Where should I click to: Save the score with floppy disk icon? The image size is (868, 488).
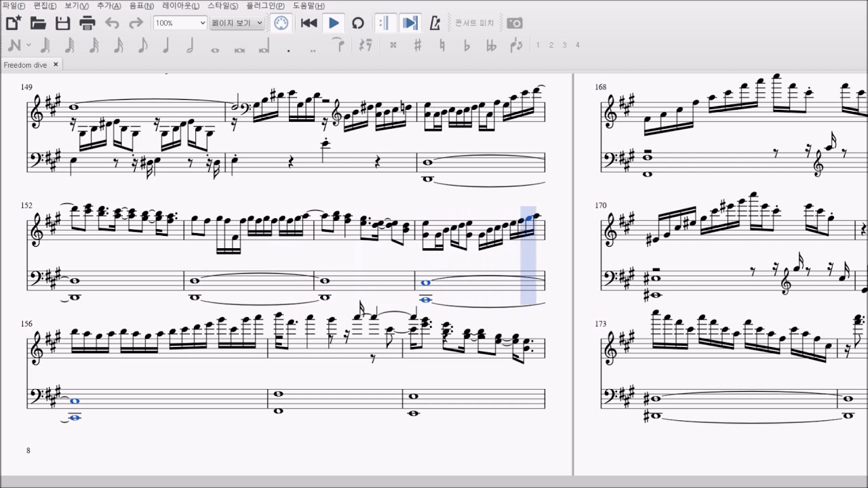pyautogui.click(x=62, y=23)
